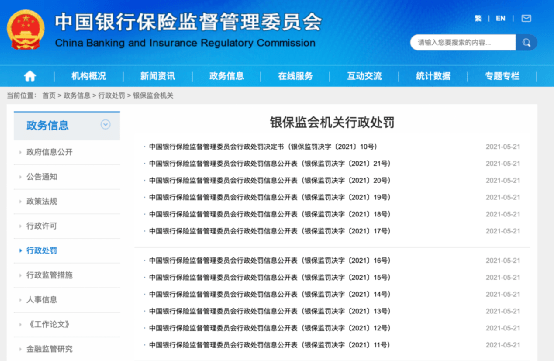Open 政务信息 menu
The image size is (554, 361).
pyautogui.click(x=226, y=76)
